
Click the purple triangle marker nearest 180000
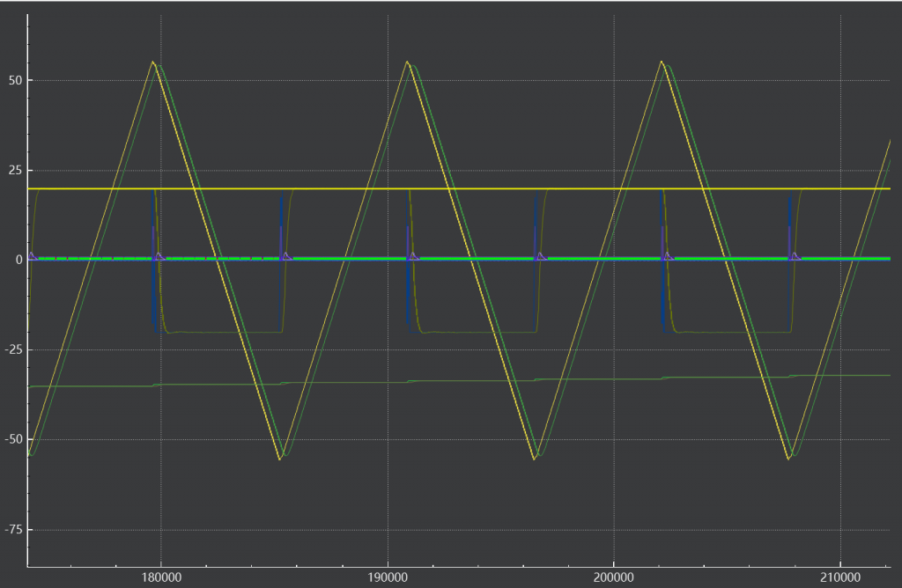(x=159, y=256)
